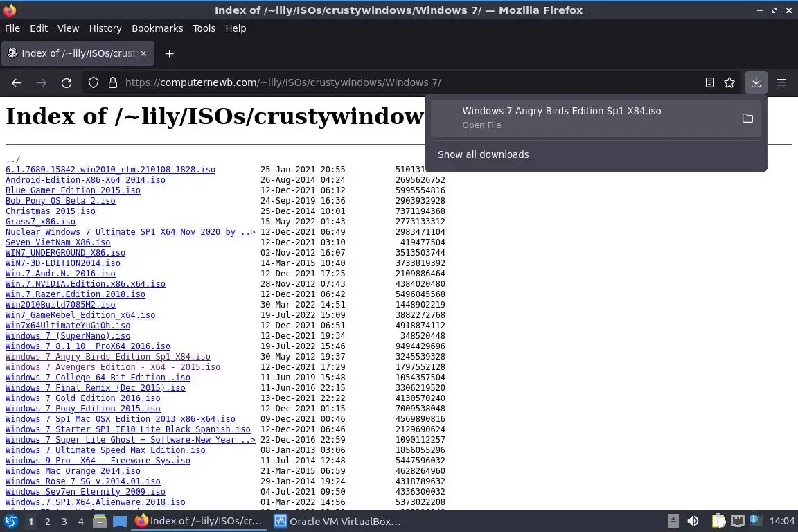
Task: Open the Edit menu
Action: coord(39,28)
